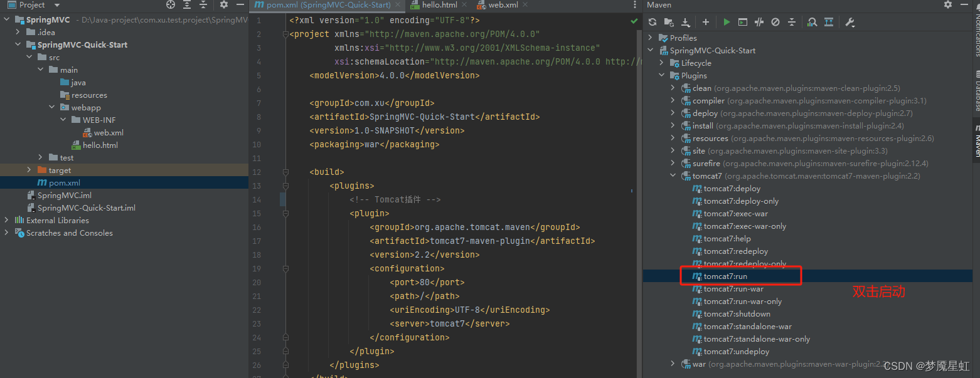The width and height of the screenshot is (980, 378).
Task: Click Download Sources and Documentation icon
Action: 686,22
